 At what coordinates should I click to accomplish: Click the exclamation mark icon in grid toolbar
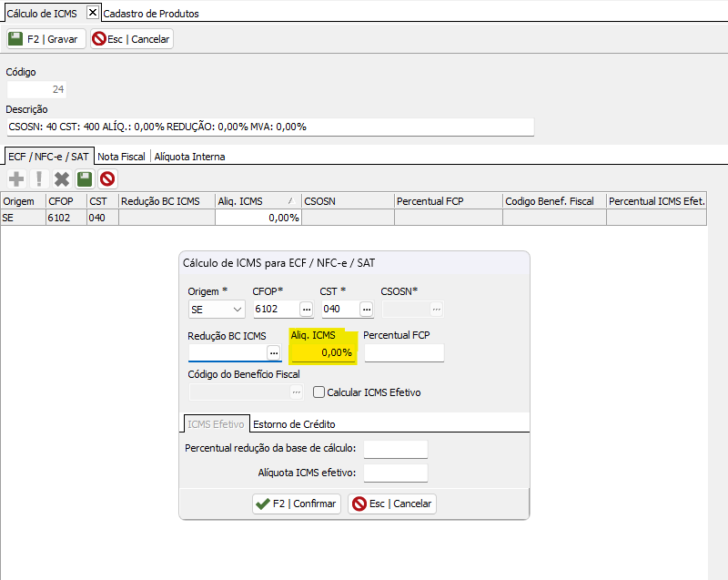(39, 179)
